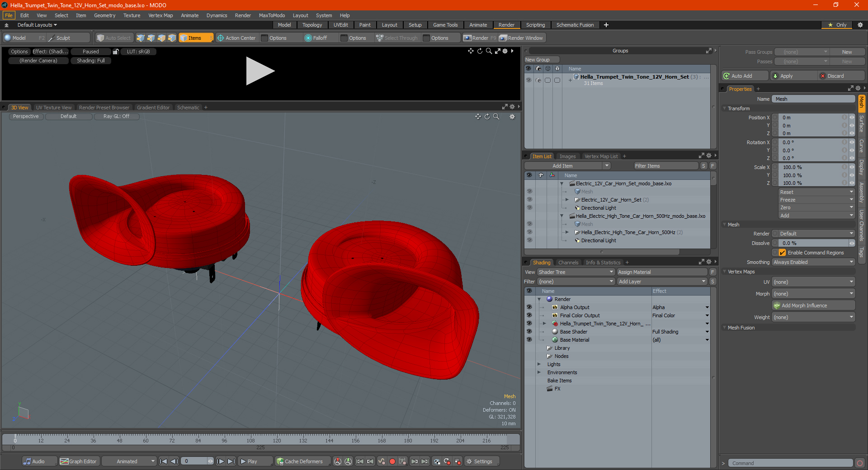Open 3D viewport settings gear
This screenshot has height=470, width=868.
512,117
